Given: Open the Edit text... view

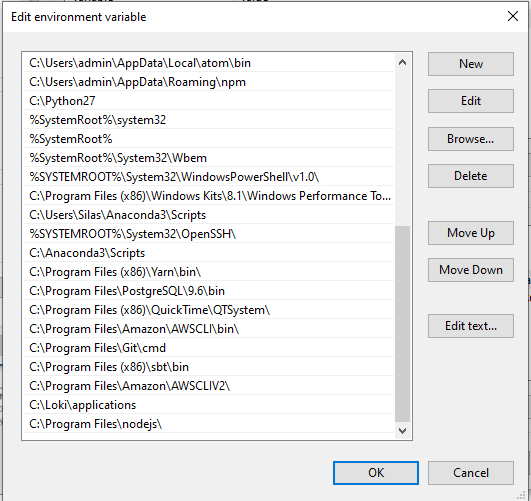Looking at the screenshot, I should point(471,326).
